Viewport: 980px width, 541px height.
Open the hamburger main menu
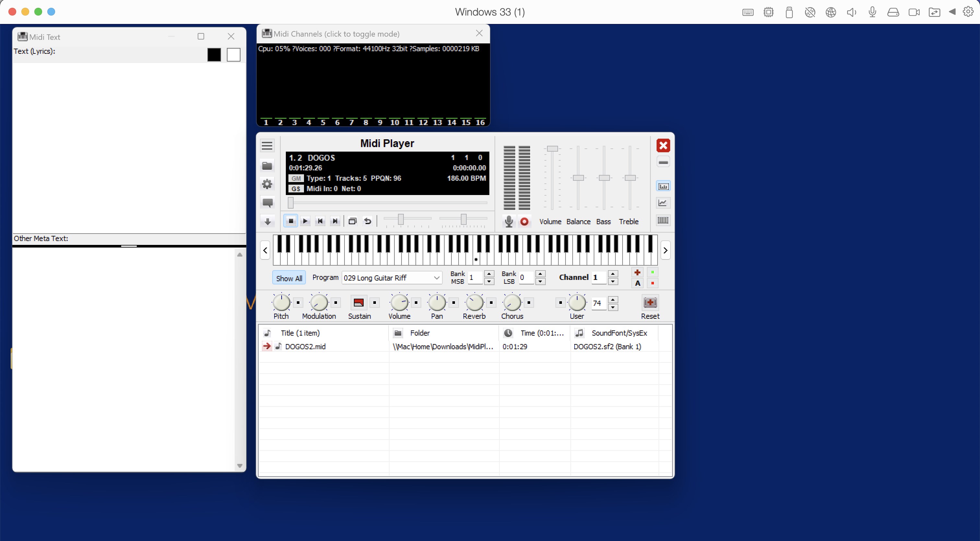[267, 145]
